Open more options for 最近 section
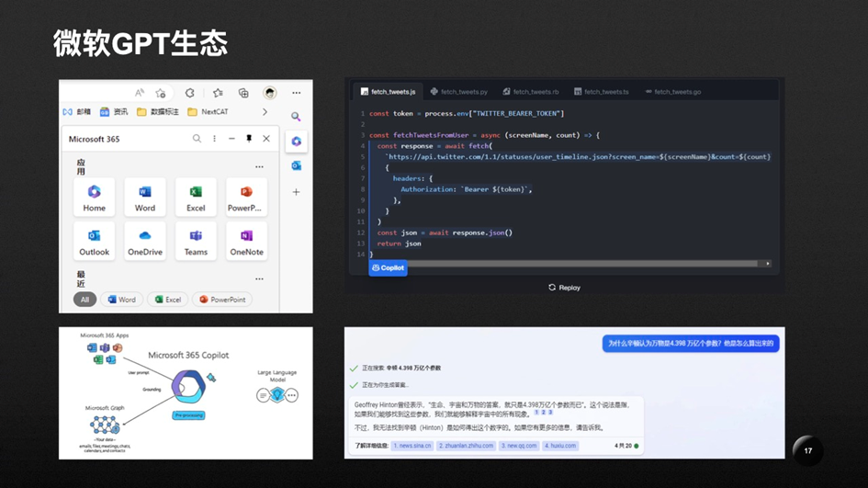 259,278
